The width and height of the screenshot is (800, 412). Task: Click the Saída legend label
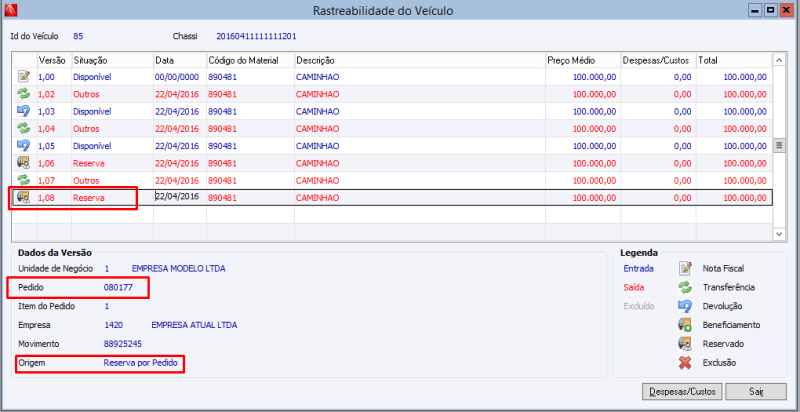pos(634,287)
